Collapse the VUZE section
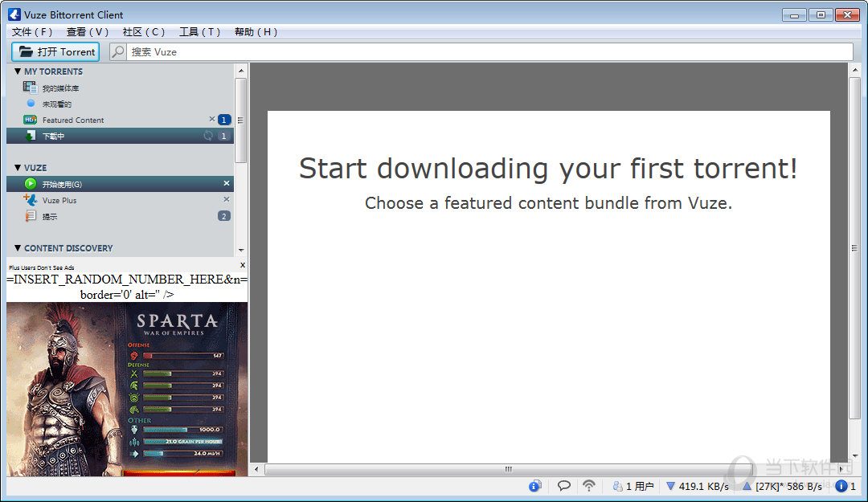The height and width of the screenshot is (502, 868). tap(18, 168)
